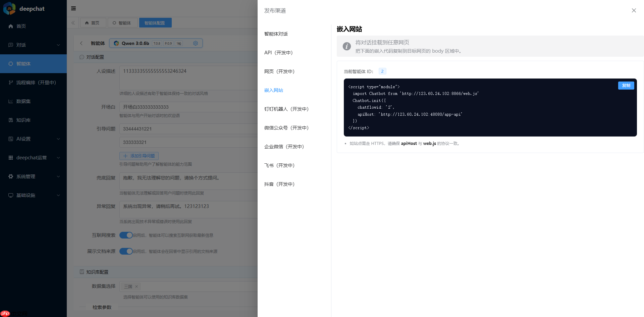Click the deepchat logo
The height and width of the screenshot is (317, 644).
(9, 8)
